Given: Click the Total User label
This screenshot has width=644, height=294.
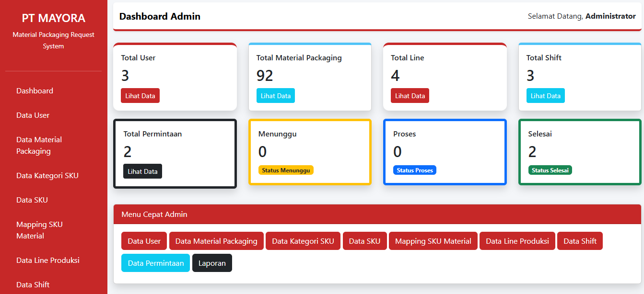Looking at the screenshot, I should (138, 58).
